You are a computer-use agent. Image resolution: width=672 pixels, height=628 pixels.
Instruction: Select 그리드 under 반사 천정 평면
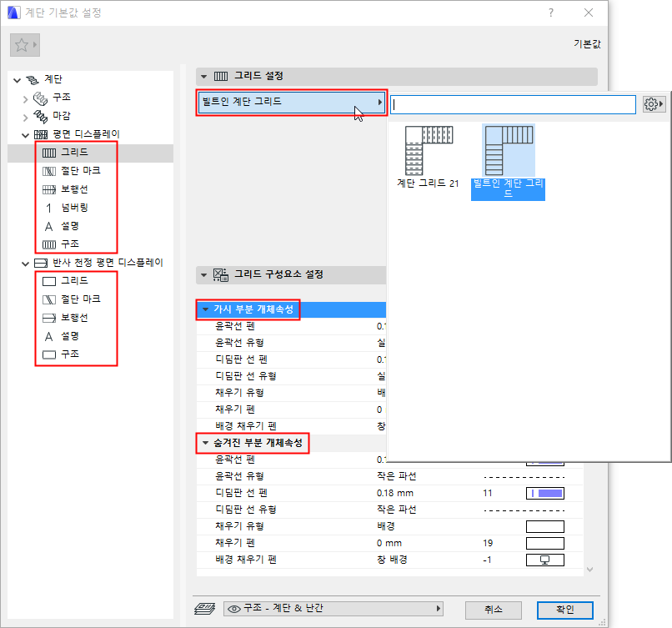point(74,281)
